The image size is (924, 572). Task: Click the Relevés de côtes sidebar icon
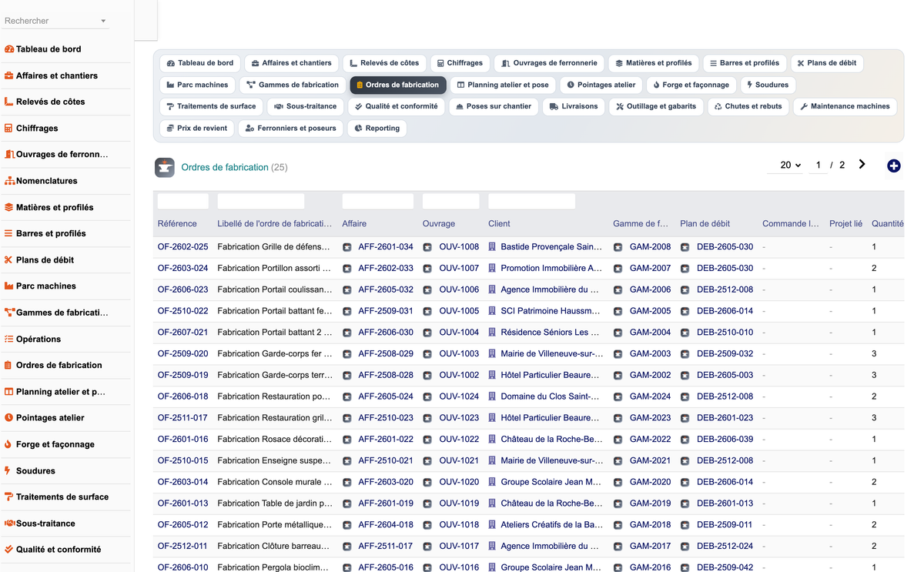[9, 102]
